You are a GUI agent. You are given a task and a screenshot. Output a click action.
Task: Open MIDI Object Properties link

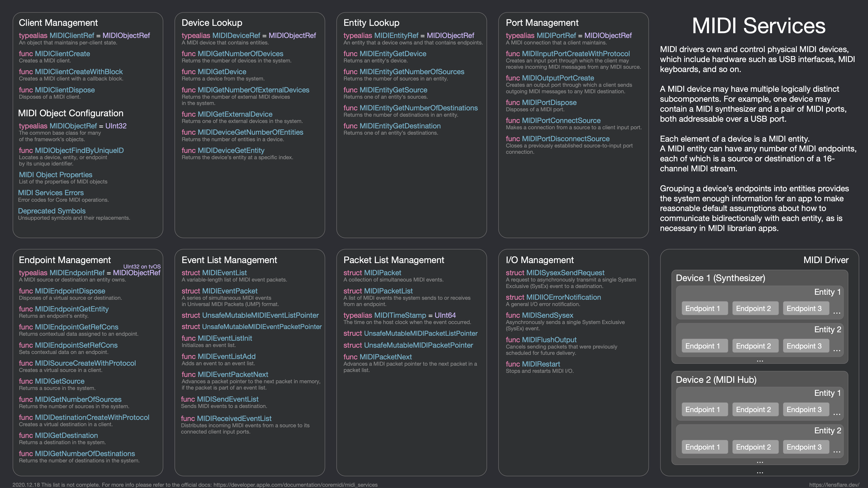click(x=55, y=174)
